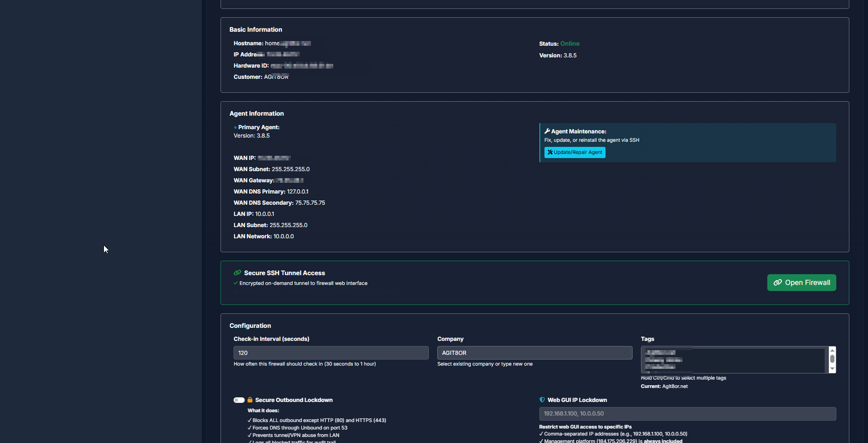Click the Online status text
This screenshot has height=443, width=868.
click(x=570, y=43)
